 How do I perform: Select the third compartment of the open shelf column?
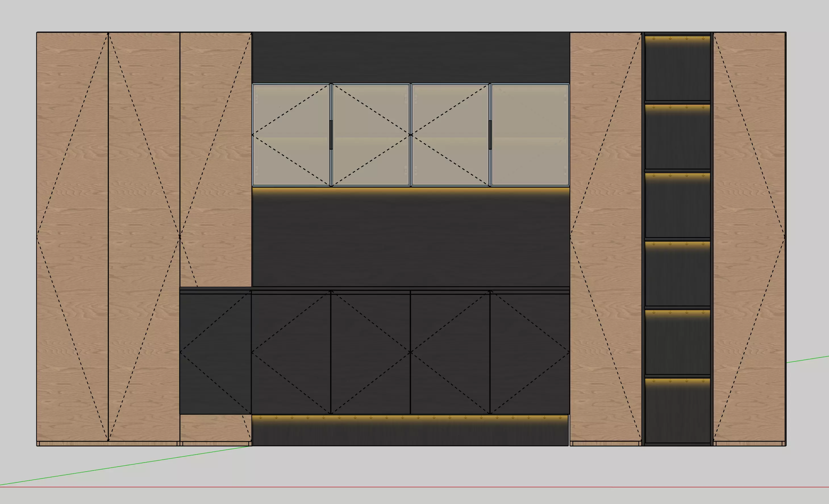(x=678, y=205)
